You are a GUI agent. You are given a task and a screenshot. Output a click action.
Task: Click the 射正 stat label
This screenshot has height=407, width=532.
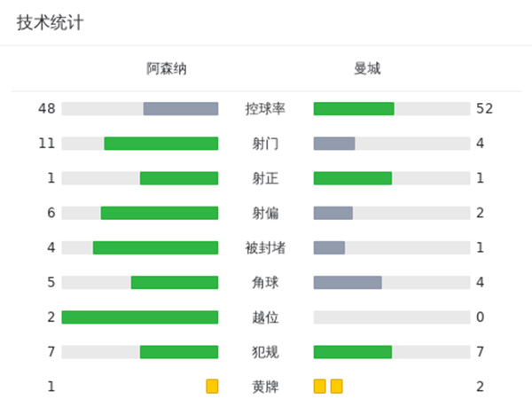265,178
